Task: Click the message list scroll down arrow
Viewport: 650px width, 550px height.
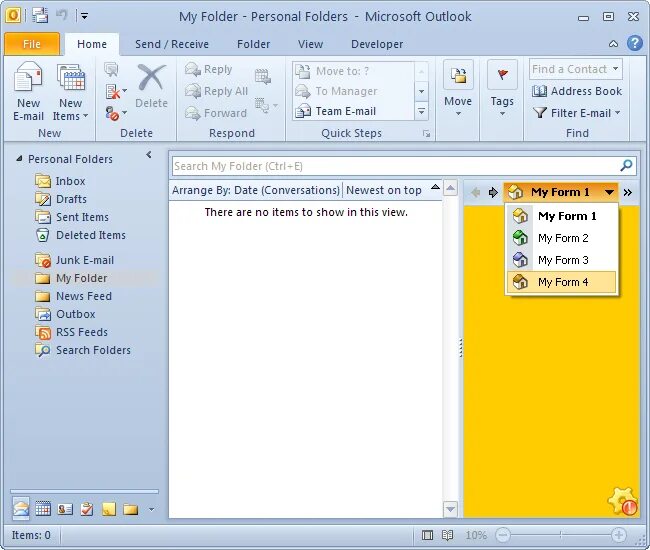Action: coord(451,509)
